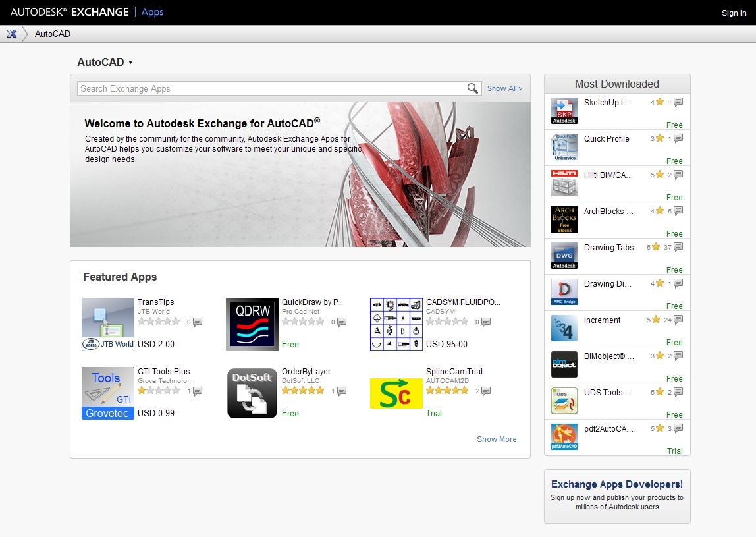
Task: Click the Drawing Tabs DWG icon
Action: tap(565, 256)
